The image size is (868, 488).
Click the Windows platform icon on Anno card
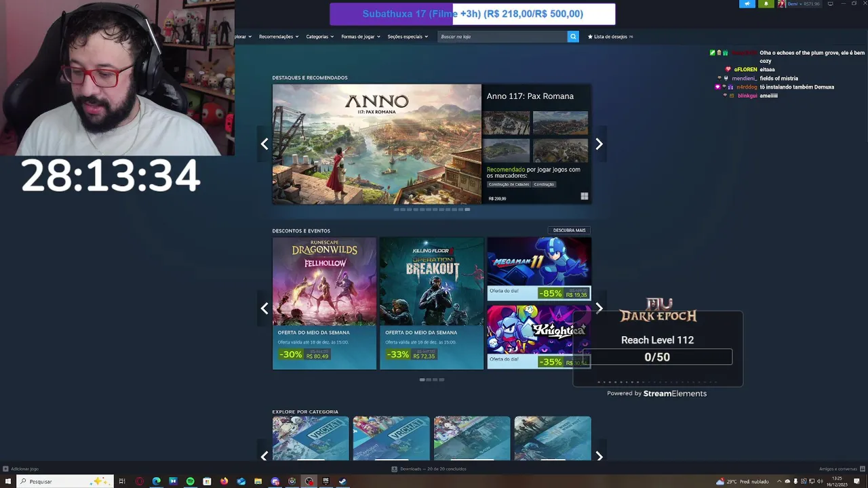point(584,197)
